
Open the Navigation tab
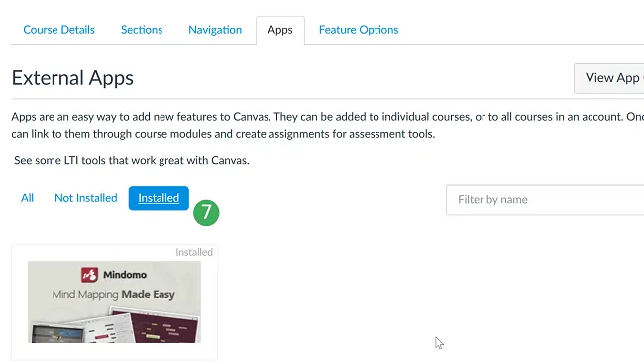215,30
